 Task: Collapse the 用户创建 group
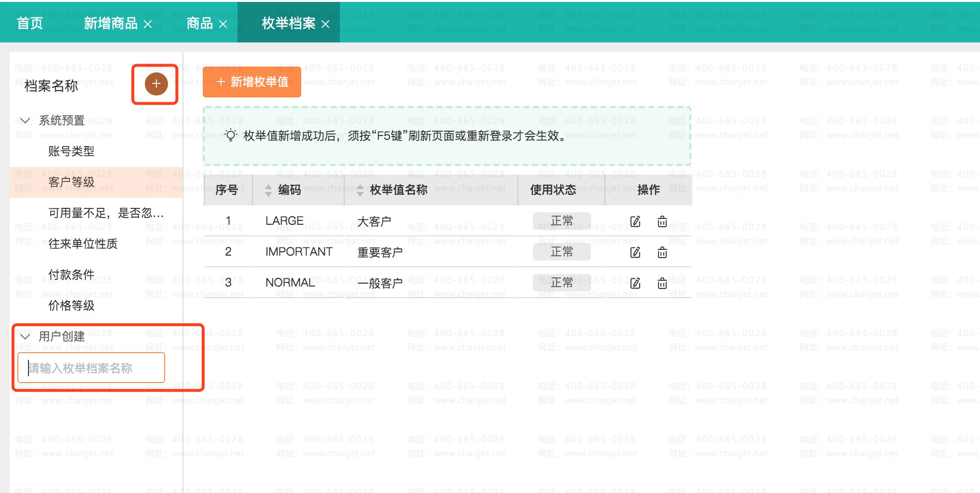tap(25, 337)
